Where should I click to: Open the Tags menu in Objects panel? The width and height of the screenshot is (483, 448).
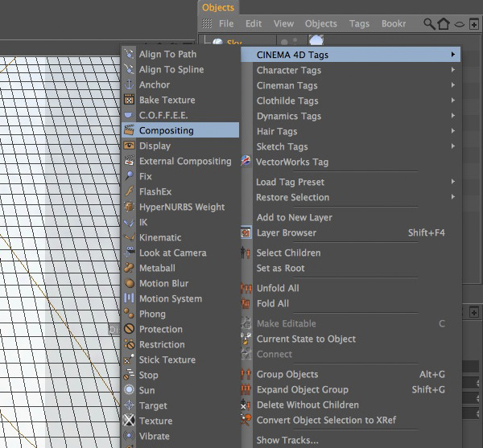coord(359,23)
